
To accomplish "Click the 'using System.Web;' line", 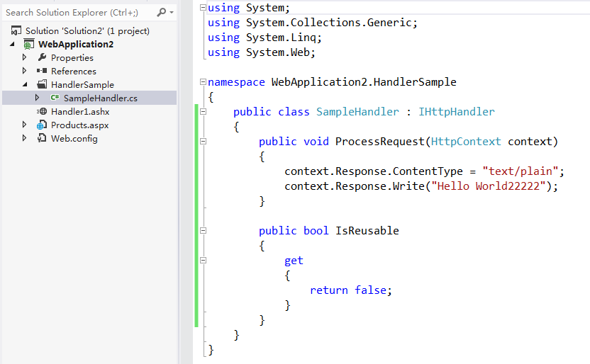I will click(x=262, y=52).
